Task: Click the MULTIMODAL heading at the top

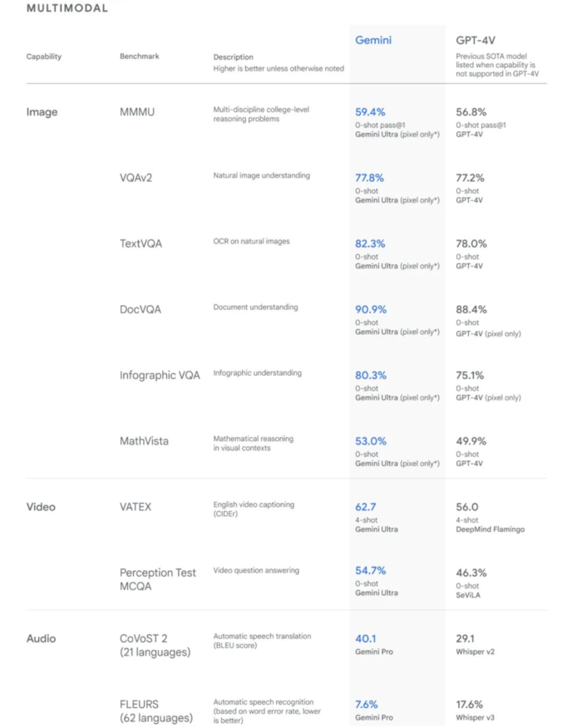Action: coord(67,8)
